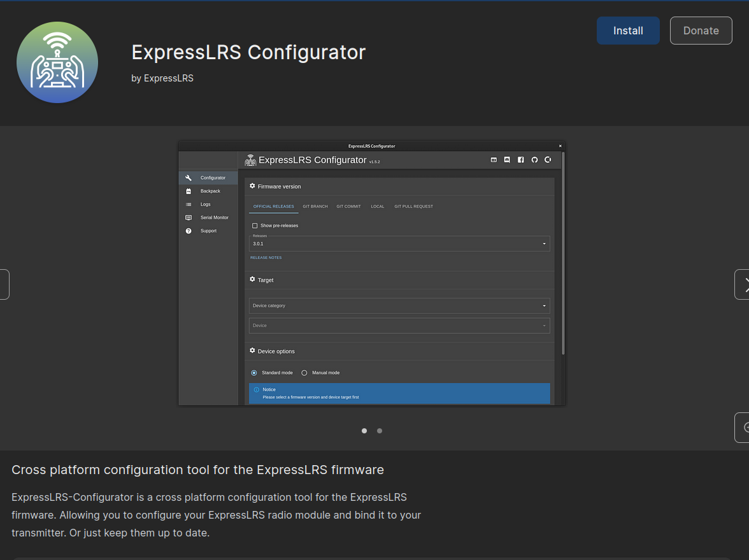This screenshot has height=560, width=749.
Task: Switch to the Git Branch tab
Action: coord(315,207)
